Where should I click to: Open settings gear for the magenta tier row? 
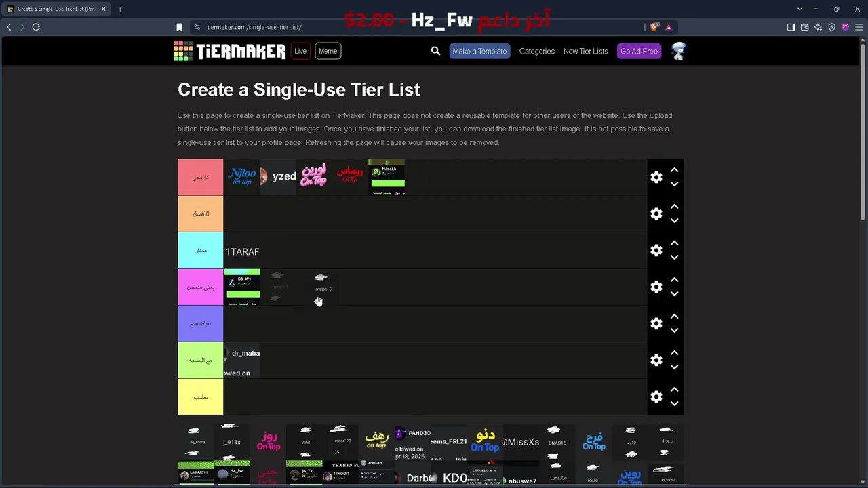[656, 287]
